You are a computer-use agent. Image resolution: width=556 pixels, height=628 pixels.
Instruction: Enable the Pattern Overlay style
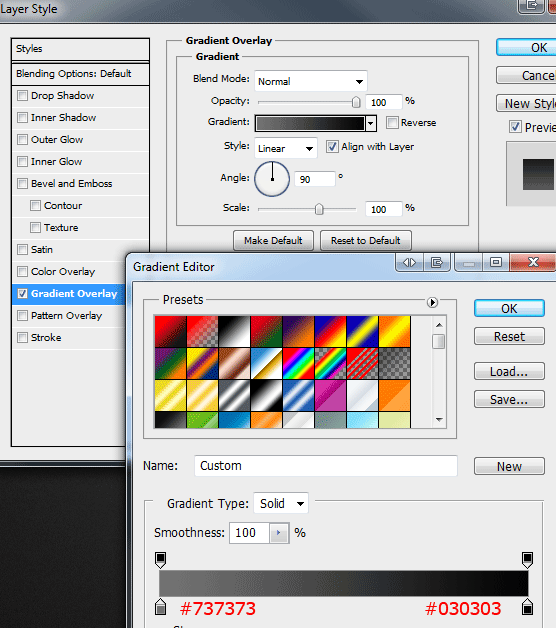22,316
